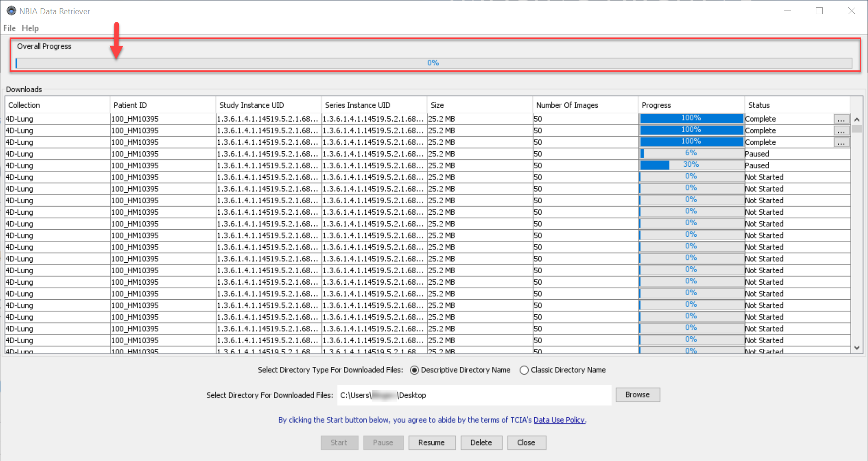This screenshot has height=461, width=868.
Task: Click the 6% progress bar of paused row
Action: pos(691,154)
